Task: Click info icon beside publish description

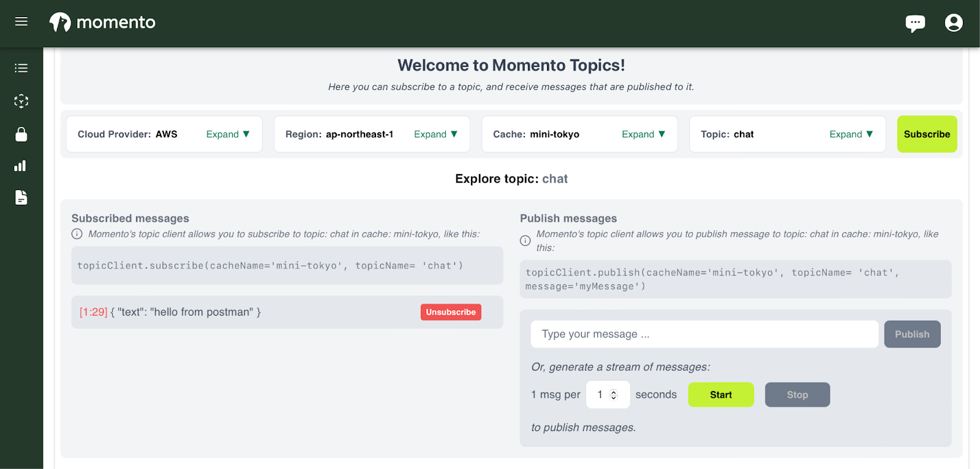Action: pyautogui.click(x=526, y=241)
